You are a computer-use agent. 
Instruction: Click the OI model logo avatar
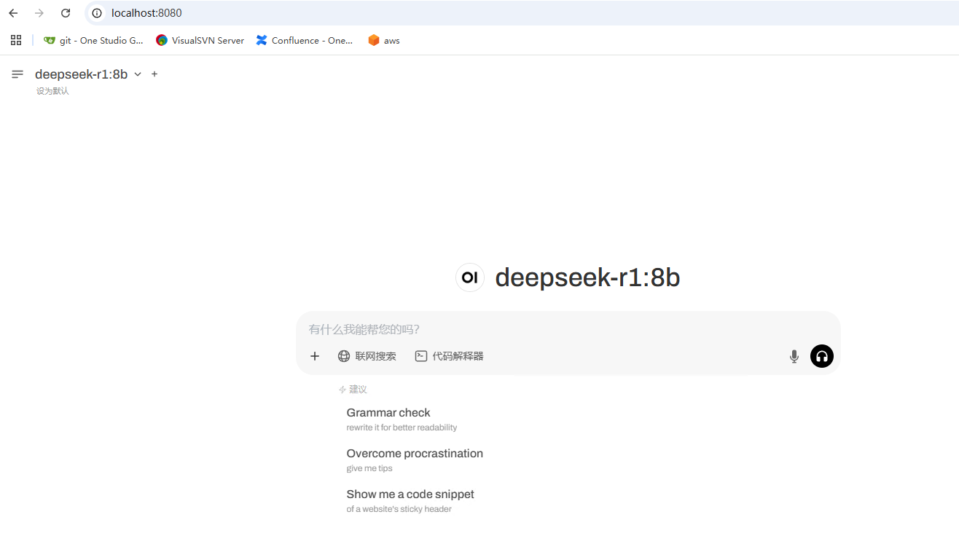point(470,277)
